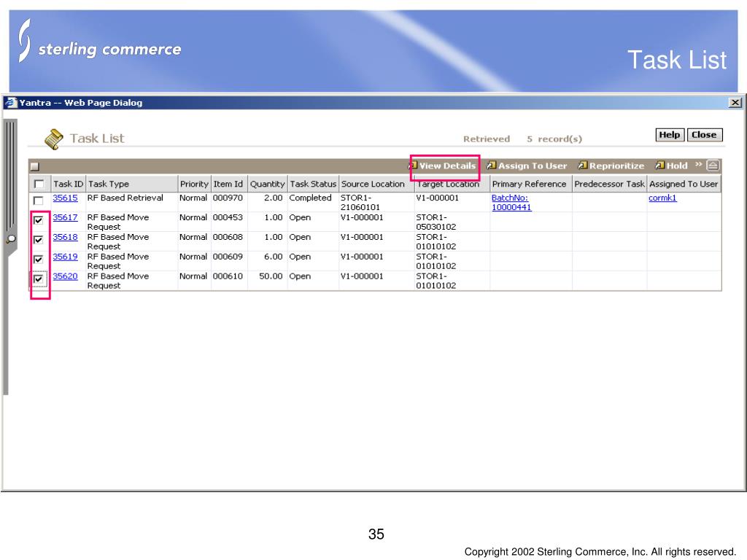Click the Close button next to Help
The height and width of the screenshot is (560, 747).
[705, 135]
